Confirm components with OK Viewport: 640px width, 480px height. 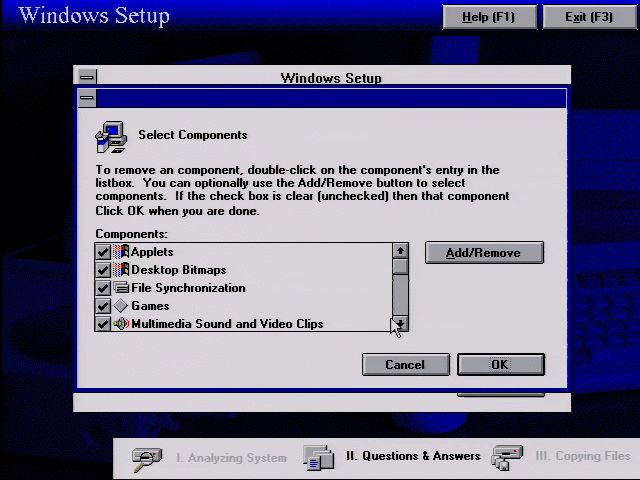pyautogui.click(x=501, y=364)
